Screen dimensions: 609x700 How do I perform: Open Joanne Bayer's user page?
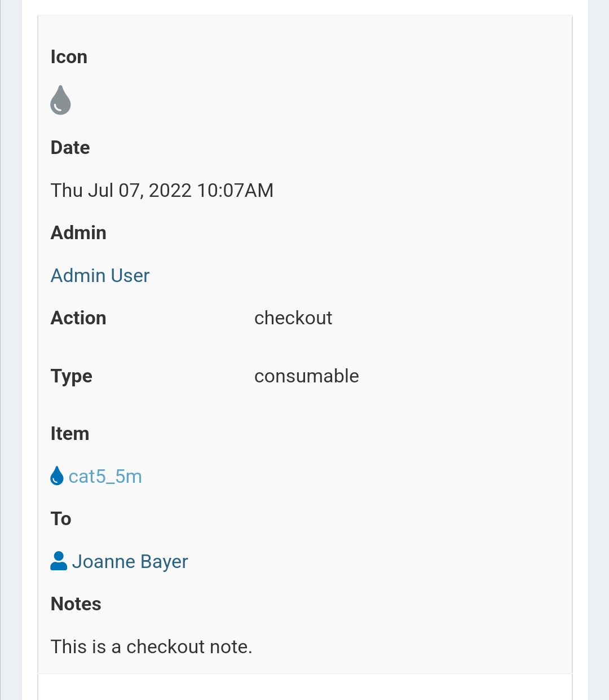(x=130, y=562)
